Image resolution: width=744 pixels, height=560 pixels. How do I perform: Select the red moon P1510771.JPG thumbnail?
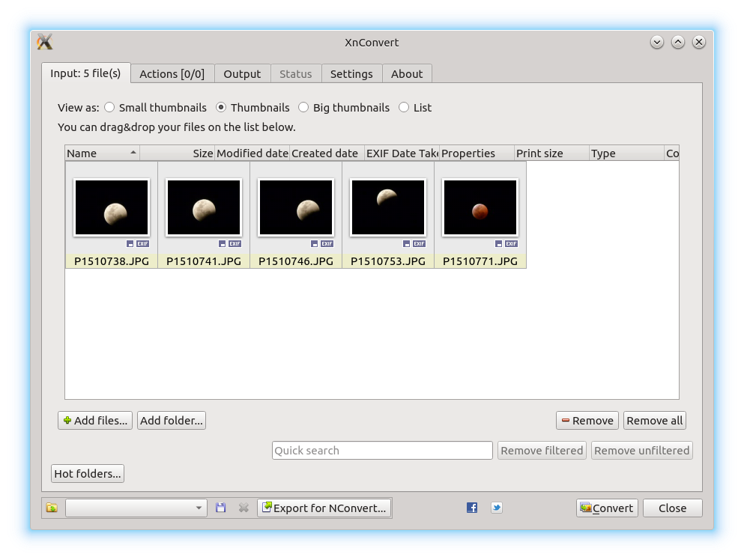pyautogui.click(x=480, y=207)
